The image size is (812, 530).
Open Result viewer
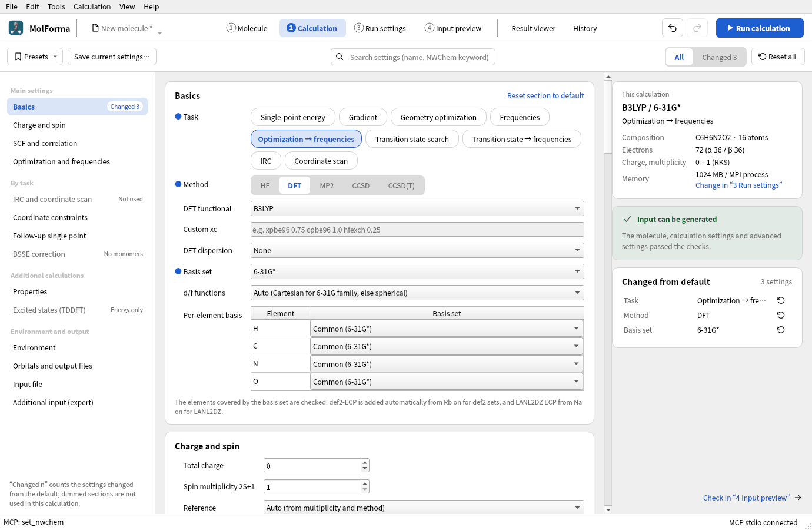tap(533, 28)
